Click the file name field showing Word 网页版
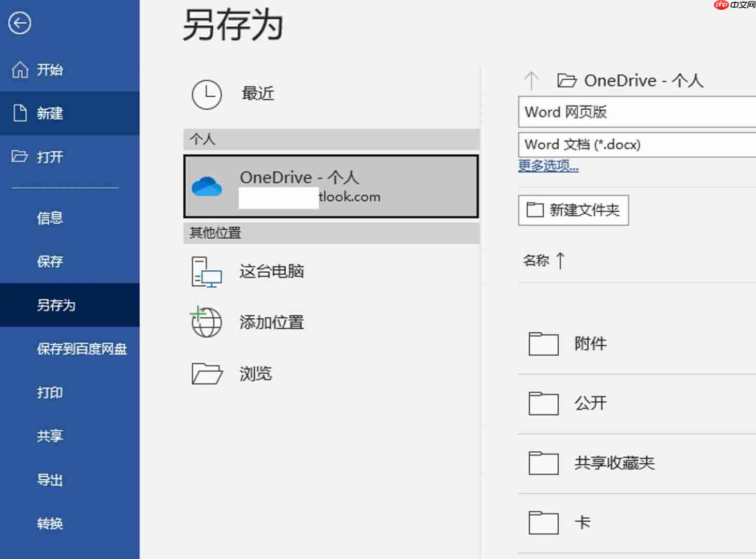This screenshot has height=559, width=756. pos(637,112)
